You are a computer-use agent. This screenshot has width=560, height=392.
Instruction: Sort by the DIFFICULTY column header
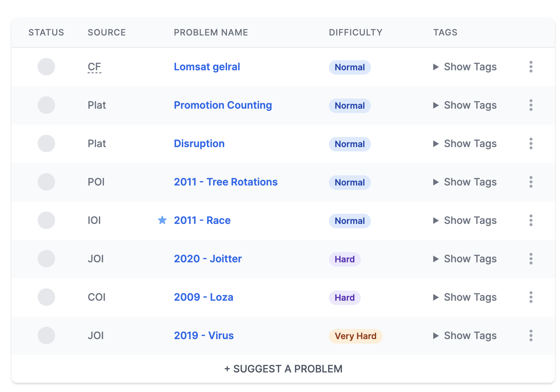355,32
